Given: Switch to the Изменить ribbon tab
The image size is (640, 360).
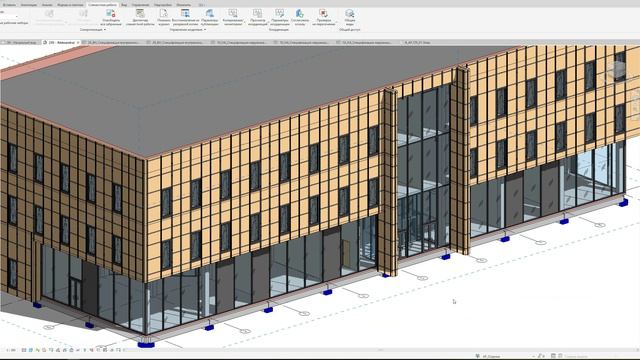Looking at the screenshot, I should [184, 5].
